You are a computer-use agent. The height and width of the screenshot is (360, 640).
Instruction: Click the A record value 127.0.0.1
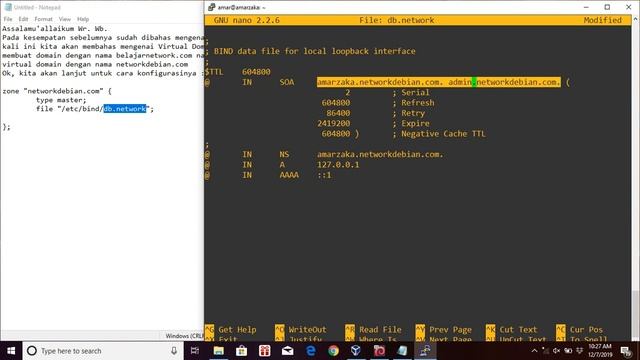[338, 165]
